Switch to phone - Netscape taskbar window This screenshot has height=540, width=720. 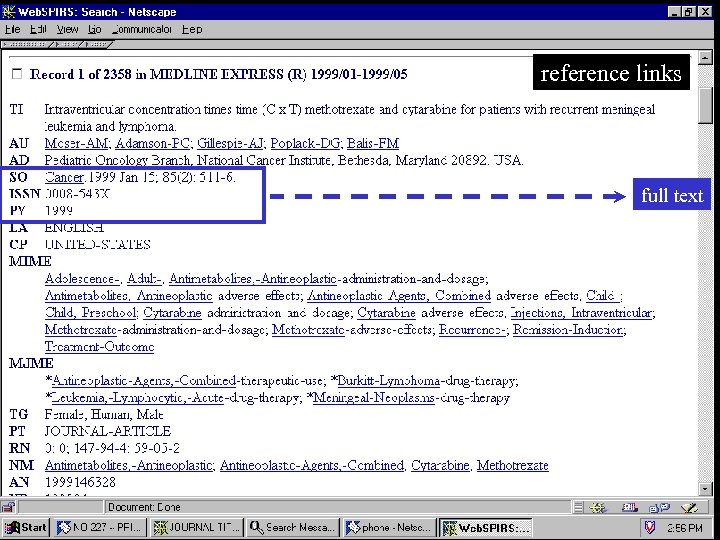[390, 528]
